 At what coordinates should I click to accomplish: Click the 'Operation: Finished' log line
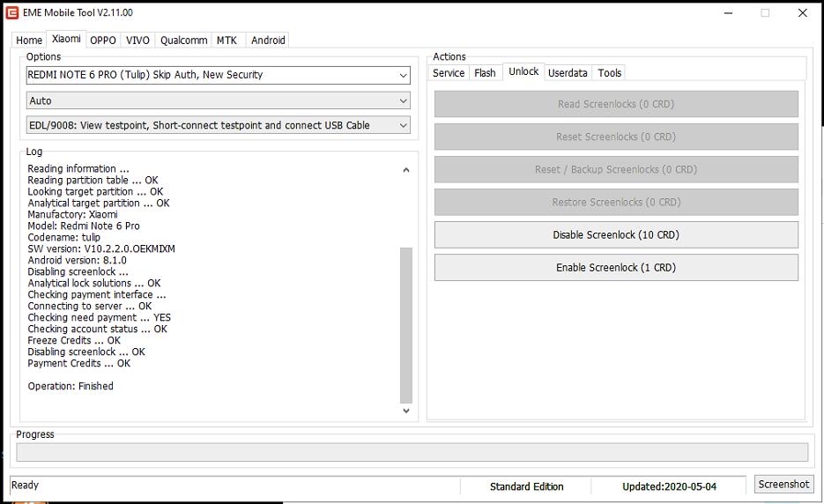[x=71, y=386]
